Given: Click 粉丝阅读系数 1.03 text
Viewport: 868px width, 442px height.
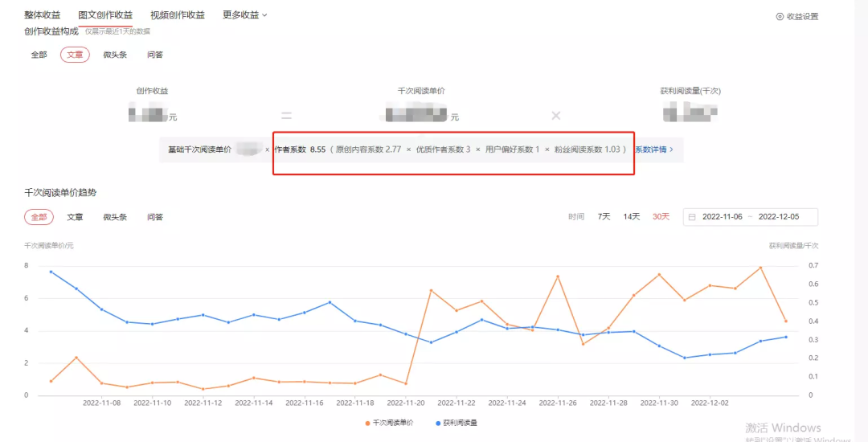Looking at the screenshot, I should click(x=588, y=149).
